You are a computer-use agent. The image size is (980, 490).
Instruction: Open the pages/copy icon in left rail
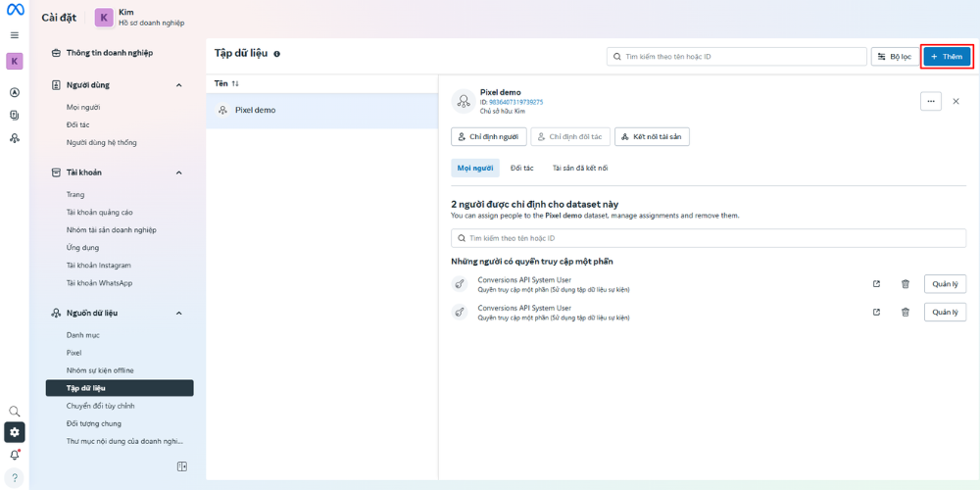tap(15, 115)
